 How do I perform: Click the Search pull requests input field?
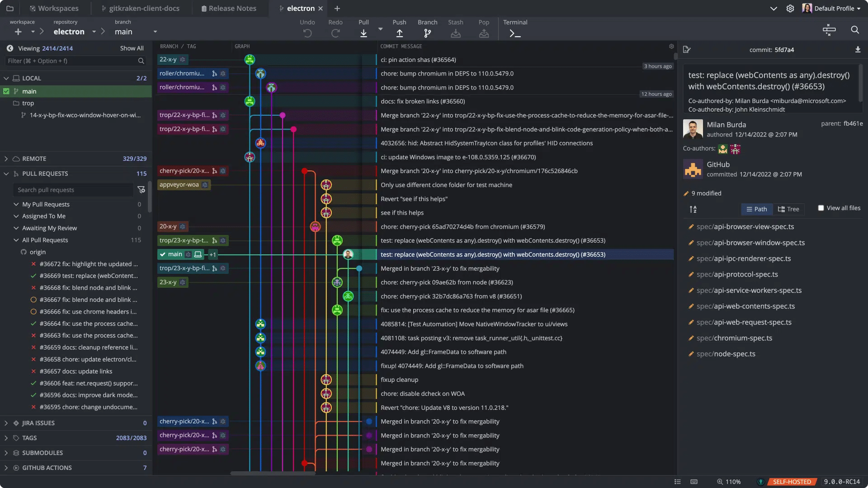tap(72, 190)
